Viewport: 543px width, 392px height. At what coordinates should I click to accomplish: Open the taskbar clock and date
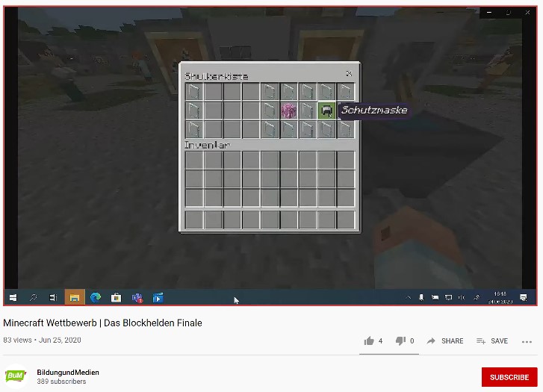500,297
